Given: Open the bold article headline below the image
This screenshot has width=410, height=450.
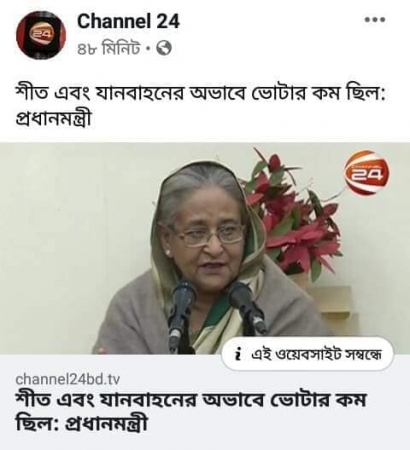Looking at the screenshot, I should coord(191,411).
